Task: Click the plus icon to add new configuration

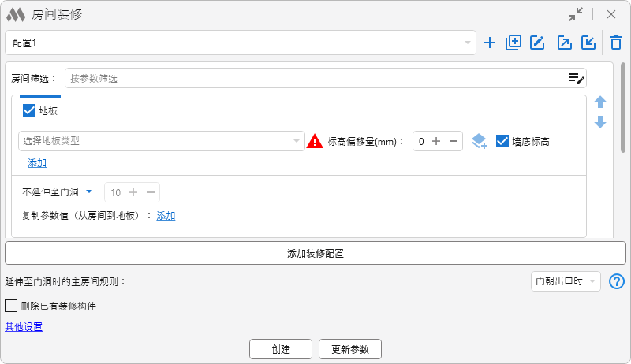Action: pyautogui.click(x=490, y=43)
